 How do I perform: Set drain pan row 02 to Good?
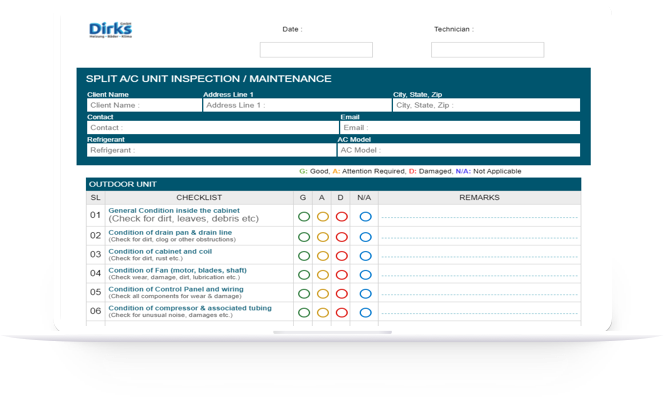304,237
